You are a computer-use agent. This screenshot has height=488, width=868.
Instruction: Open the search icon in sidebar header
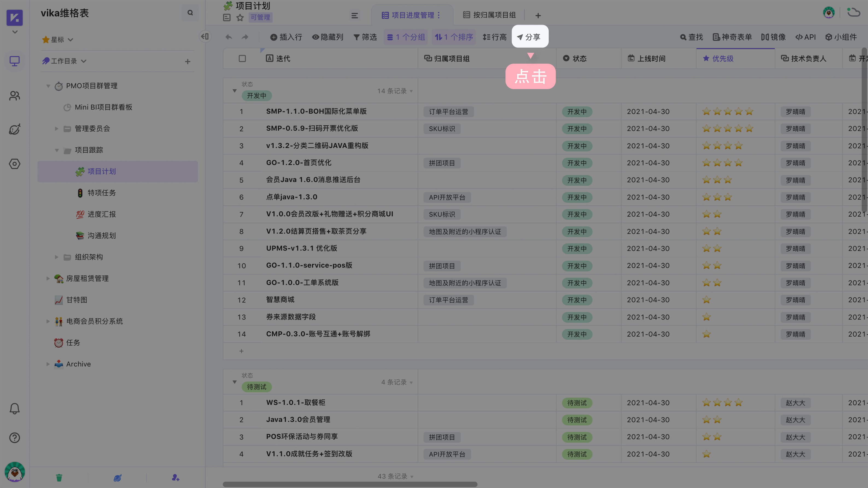pos(190,13)
